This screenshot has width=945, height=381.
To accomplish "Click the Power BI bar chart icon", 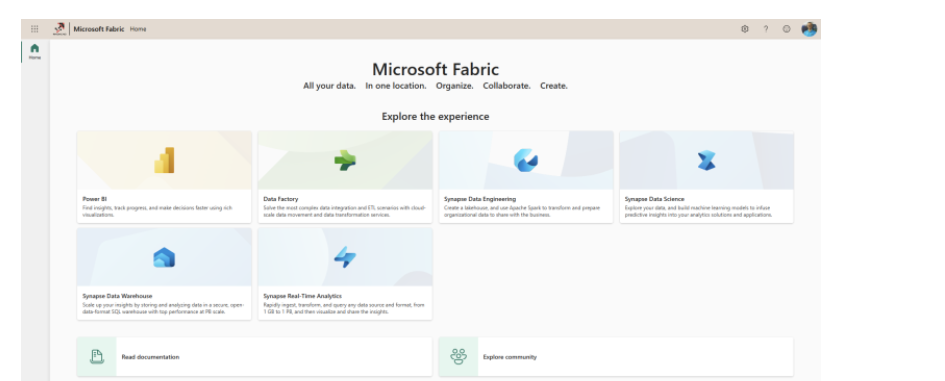I will pos(164,160).
